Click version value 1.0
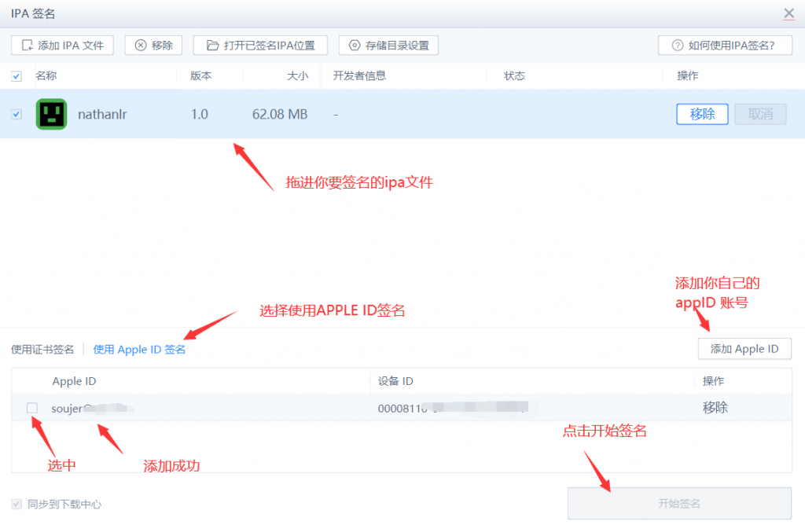 [x=200, y=114]
